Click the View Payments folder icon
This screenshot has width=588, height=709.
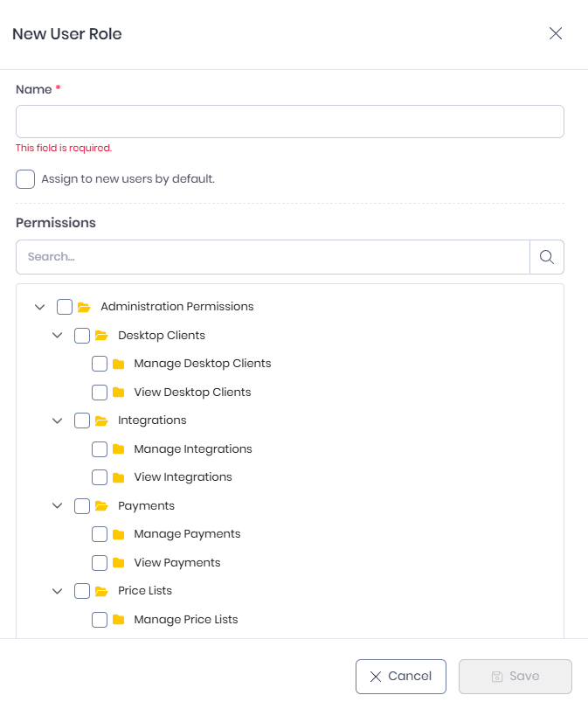click(x=119, y=562)
